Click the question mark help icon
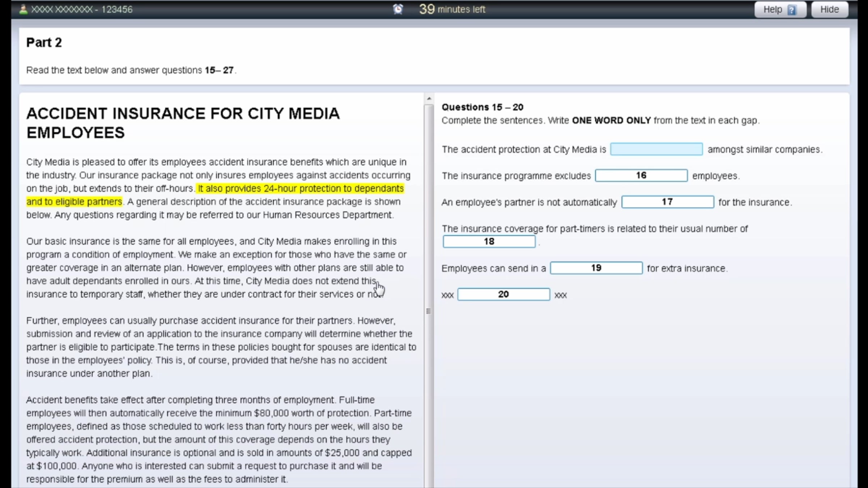This screenshot has height=488, width=868. point(792,10)
